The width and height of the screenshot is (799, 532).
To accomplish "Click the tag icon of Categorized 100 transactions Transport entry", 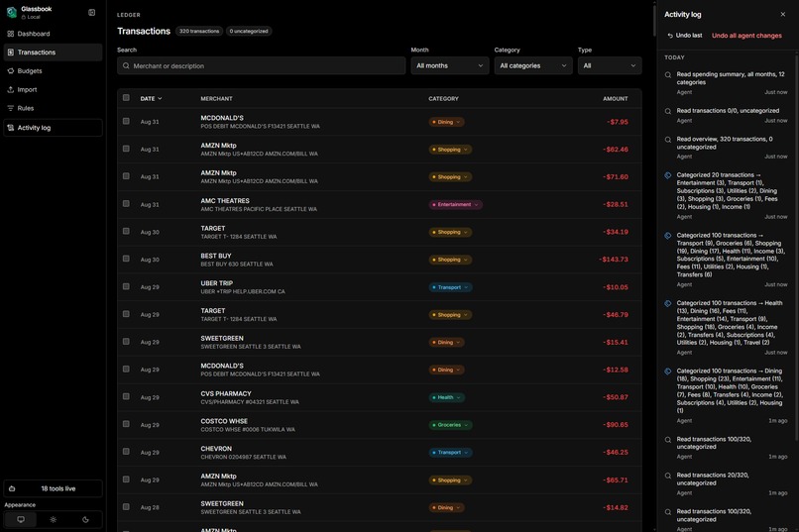I will [668, 236].
